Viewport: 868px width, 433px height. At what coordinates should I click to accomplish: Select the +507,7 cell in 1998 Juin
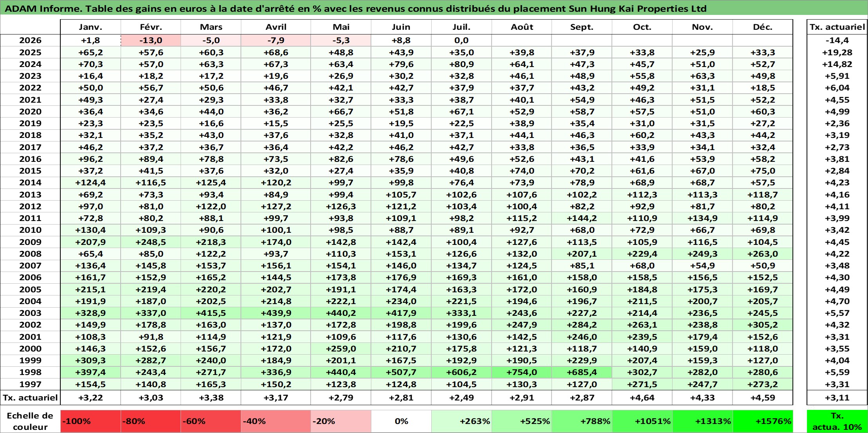(401, 372)
